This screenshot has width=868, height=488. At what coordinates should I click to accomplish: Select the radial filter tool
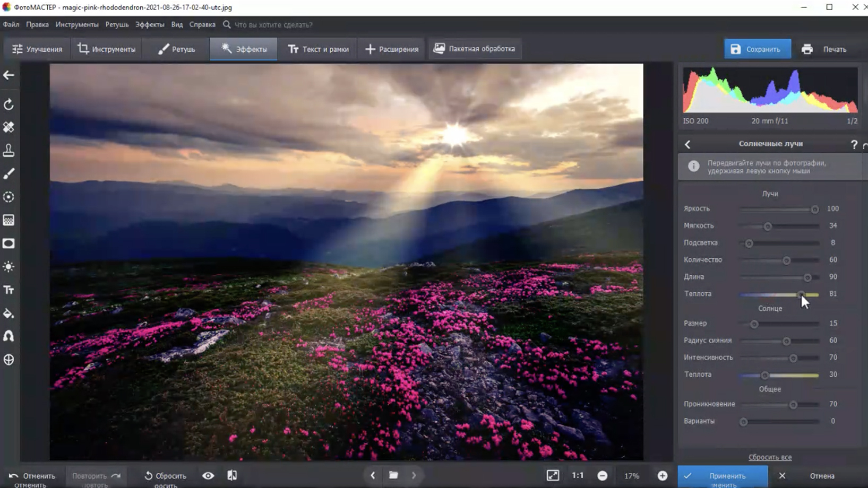9,197
